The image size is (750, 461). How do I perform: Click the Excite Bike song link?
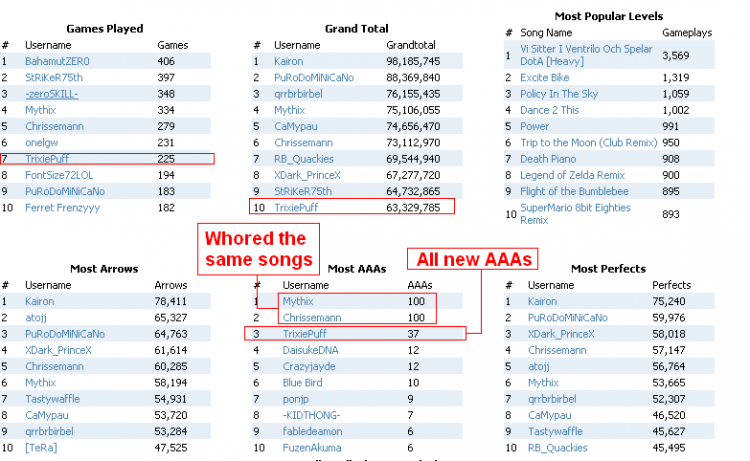pos(544,77)
